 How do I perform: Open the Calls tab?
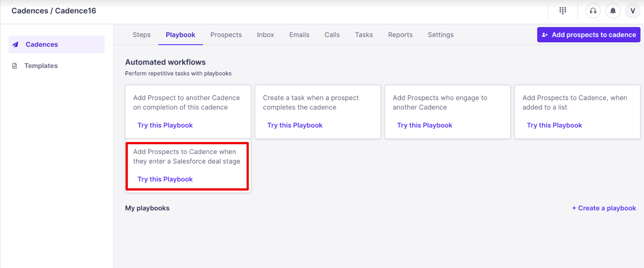(x=332, y=35)
